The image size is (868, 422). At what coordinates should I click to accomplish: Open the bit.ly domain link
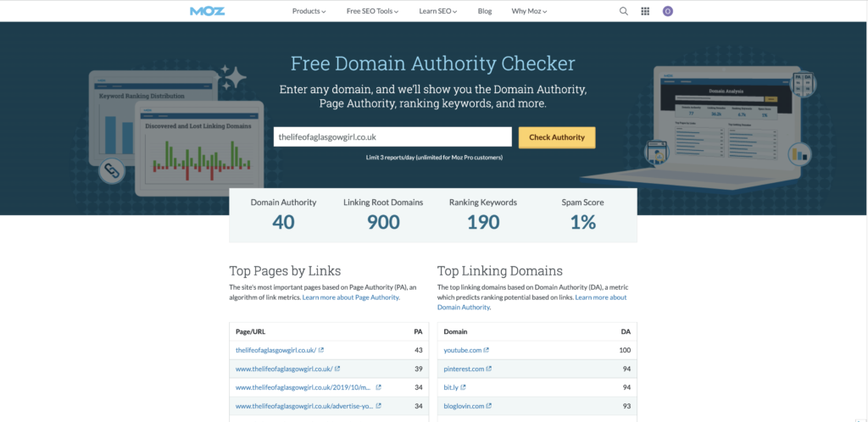[451, 387]
